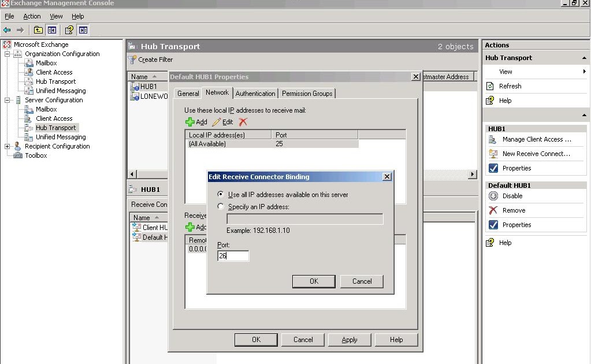This screenshot has height=364, width=591.
Task: Select Hub Transport under Organization Configuration
Action: [56, 81]
